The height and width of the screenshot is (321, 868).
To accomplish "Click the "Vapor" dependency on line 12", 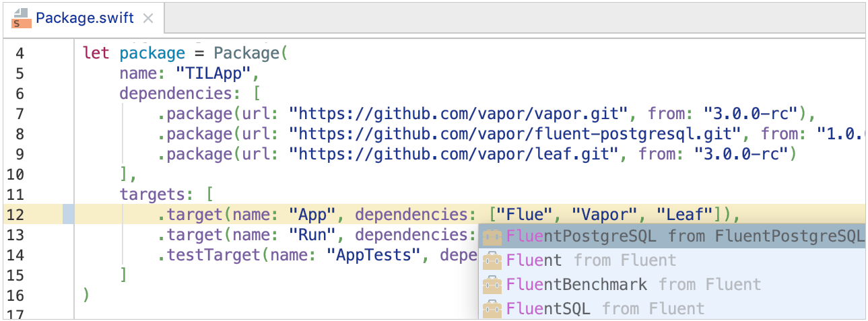I will tap(604, 215).
